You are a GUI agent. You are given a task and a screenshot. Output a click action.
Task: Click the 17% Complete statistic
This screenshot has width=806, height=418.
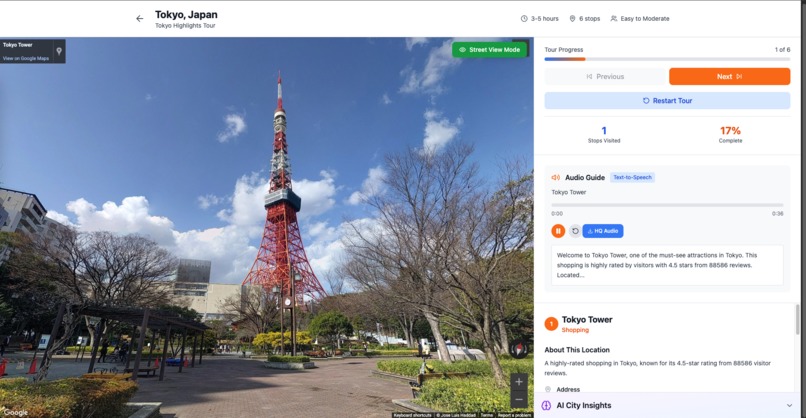(x=730, y=134)
